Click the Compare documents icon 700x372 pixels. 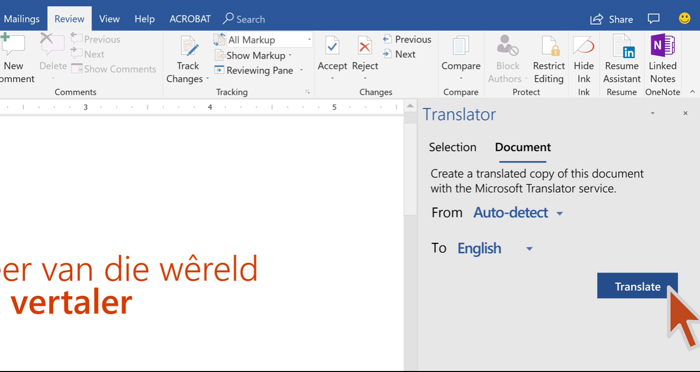(x=461, y=46)
